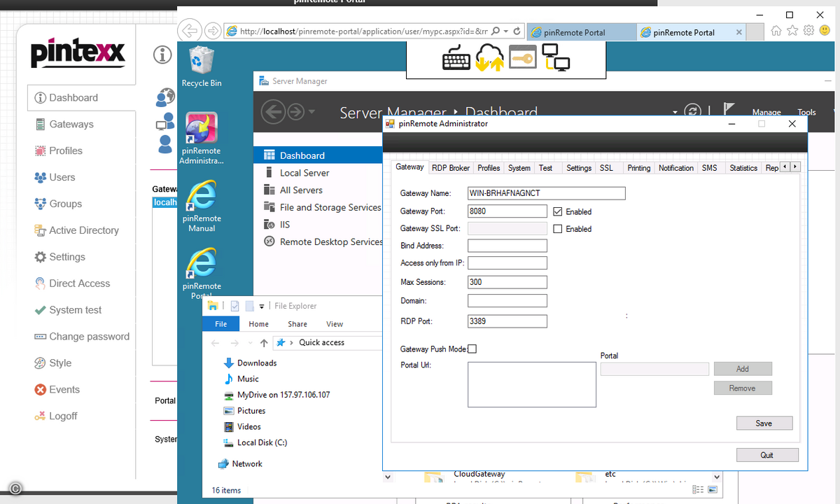Viewport: 840px width, 504px height.
Task: Open Users in pintexx sidebar
Action: pyautogui.click(x=62, y=177)
